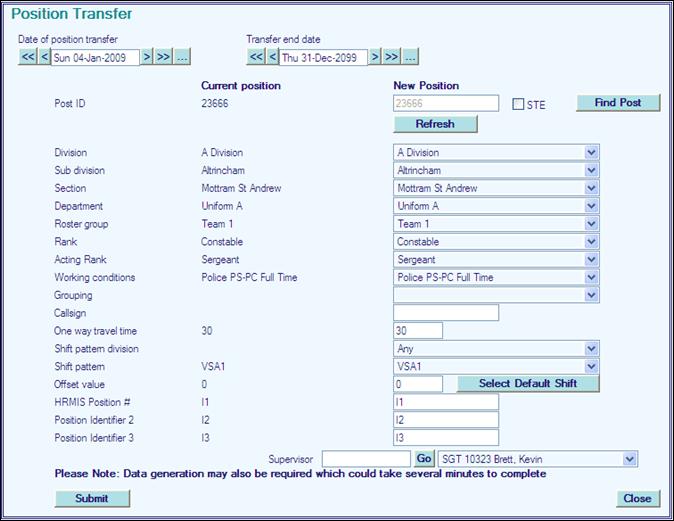This screenshot has width=674, height=521.
Task: Focus the Callsign text field
Action: click(445, 313)
